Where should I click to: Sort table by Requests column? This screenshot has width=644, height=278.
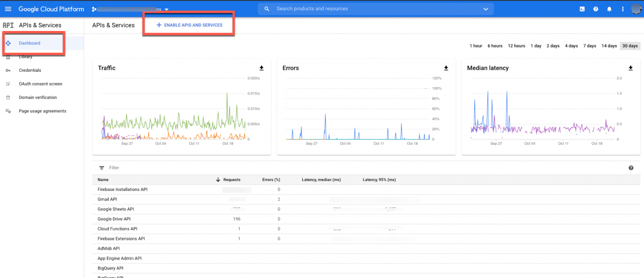coord(231,179)
